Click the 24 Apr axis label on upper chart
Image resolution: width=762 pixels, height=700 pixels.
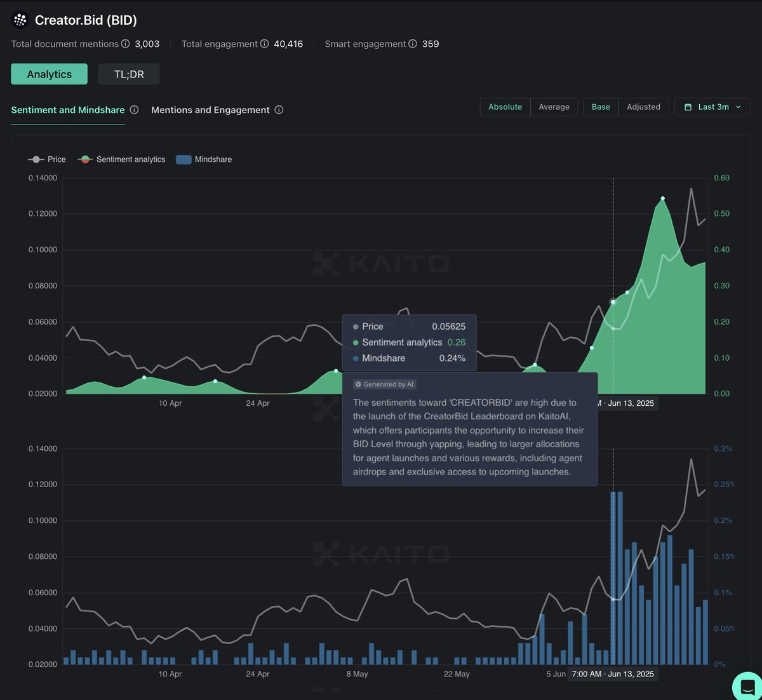[258, 403]
